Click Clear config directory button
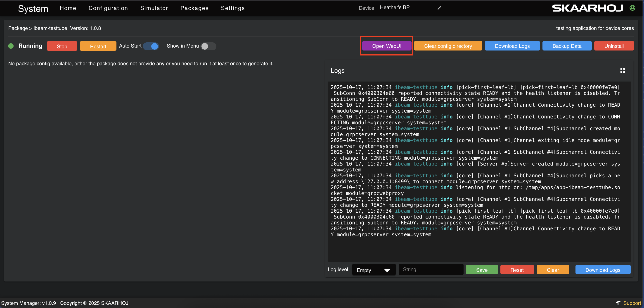The image size is (644, 308). [448, 46]
